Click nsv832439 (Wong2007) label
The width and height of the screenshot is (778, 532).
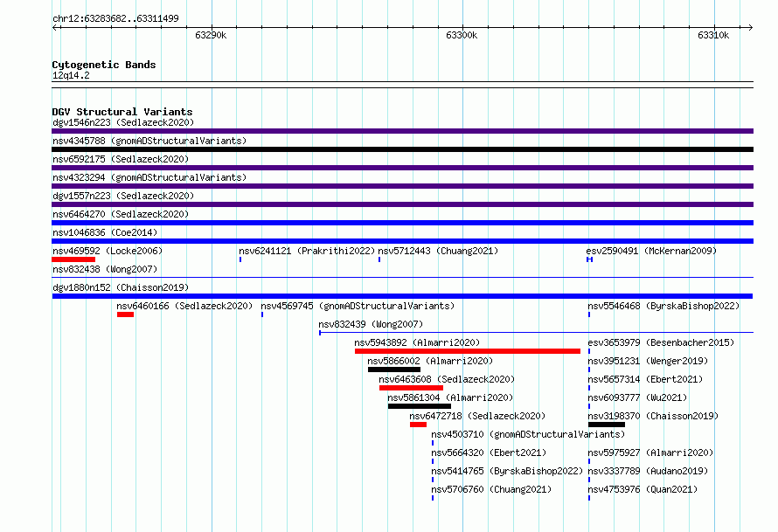click(371, 324)
